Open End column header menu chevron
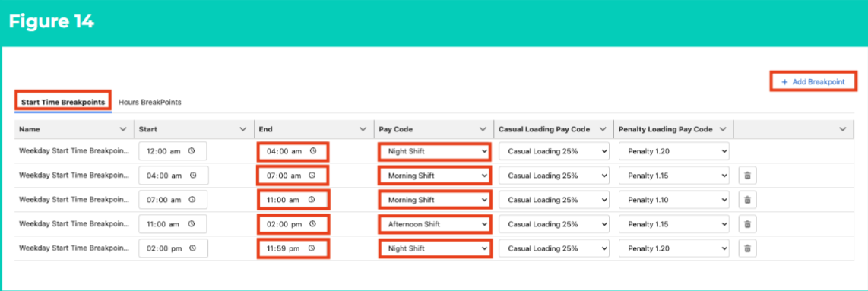This screenshot has height=291, width=868. 363,129
